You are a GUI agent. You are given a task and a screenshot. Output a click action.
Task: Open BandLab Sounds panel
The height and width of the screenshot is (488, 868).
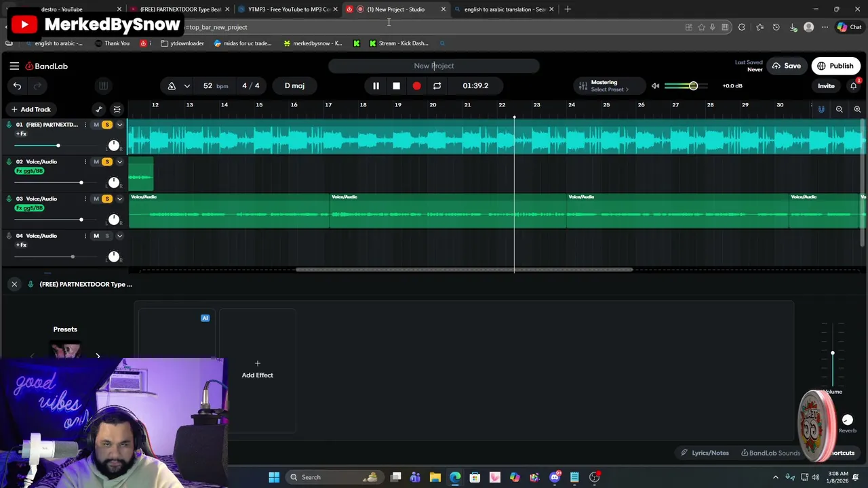770,453
